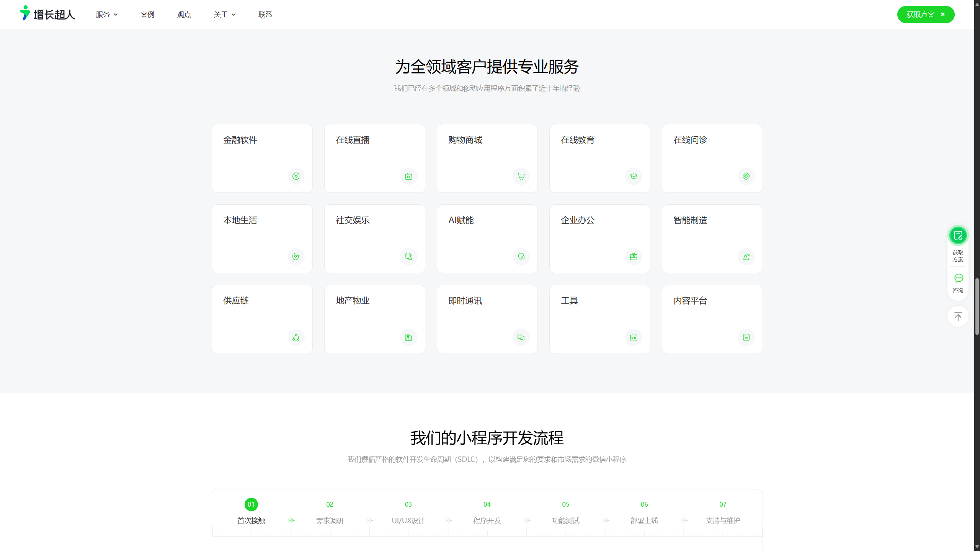
Task: Click the robot arm icon in 智能制造 card
Action: [x=746, y=257]
